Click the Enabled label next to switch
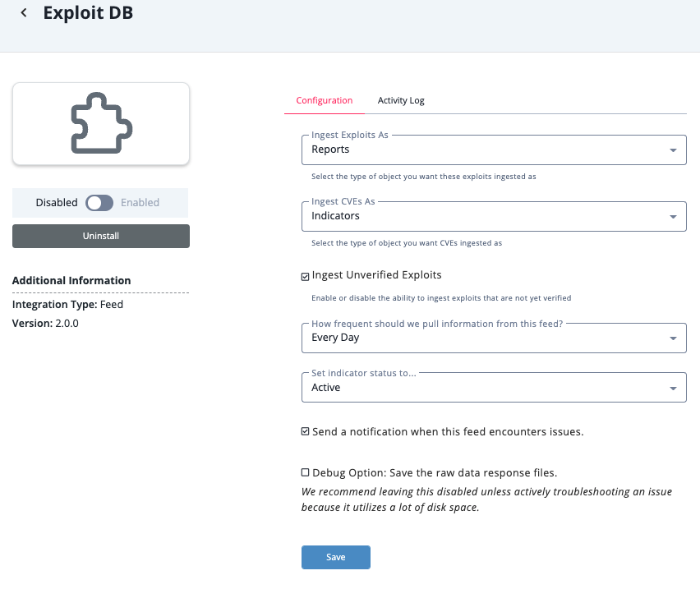 click(x=140, y=203)
